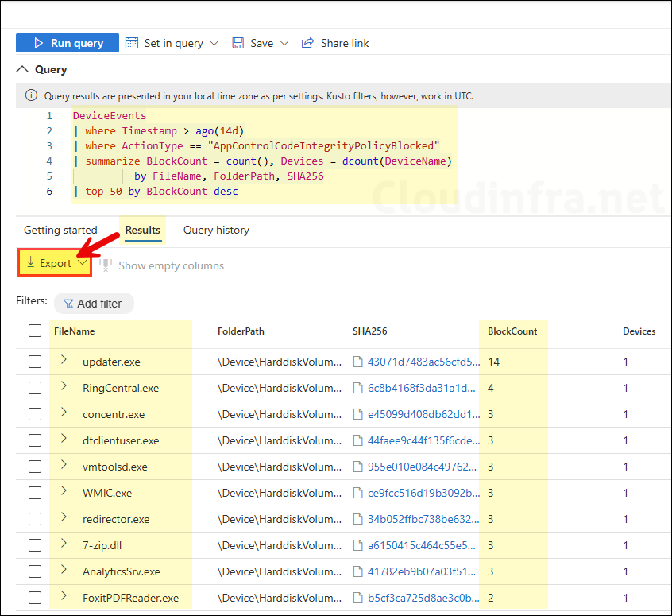Collapse the Query section chevron
Screen dimensions: 672x616
click(x=22, y=69)
